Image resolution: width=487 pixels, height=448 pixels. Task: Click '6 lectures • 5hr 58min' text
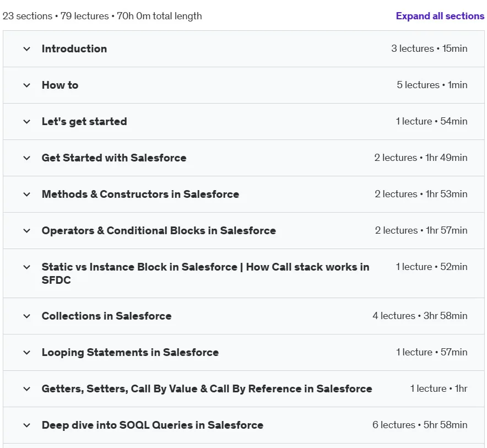tap(420, 425)
